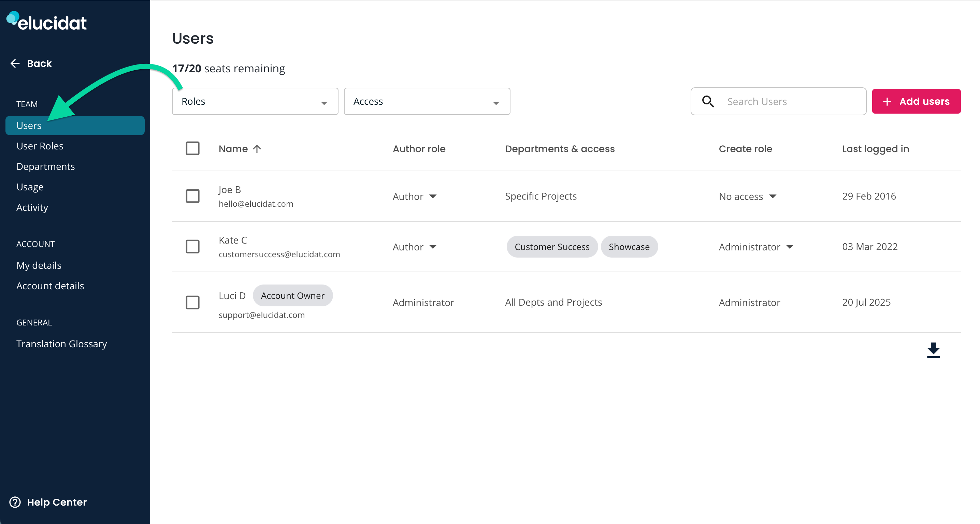Click the Customer Success department chip

tap(552, 247)
